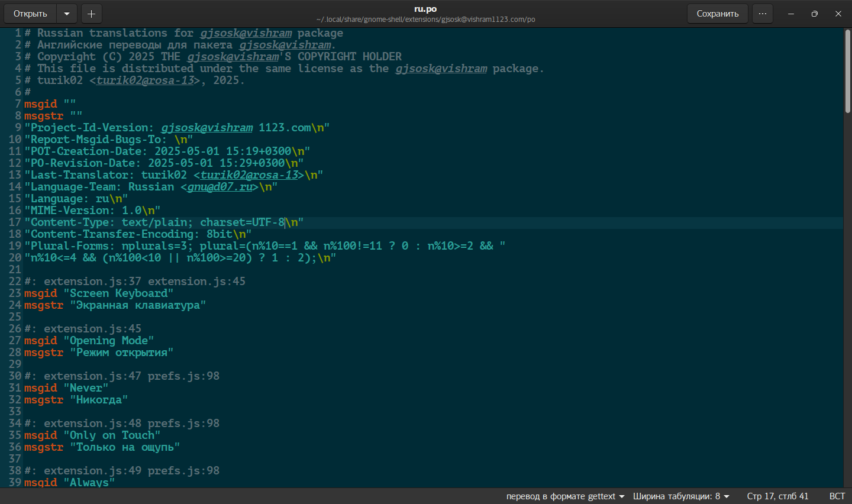Toggle the ВСТ insert mode indicator
Image resolution: width=852 pixels, height=504 pixels.
[x=837, y=496]
